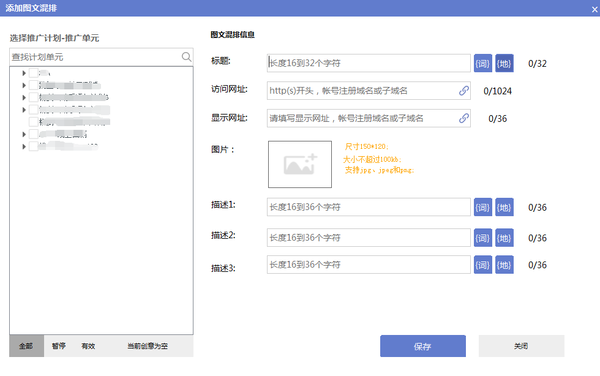Click the 尺寸150*120 image hint text
Viewport: 600px width, 376px height.
pyautogui.click(x=367, y=146)
